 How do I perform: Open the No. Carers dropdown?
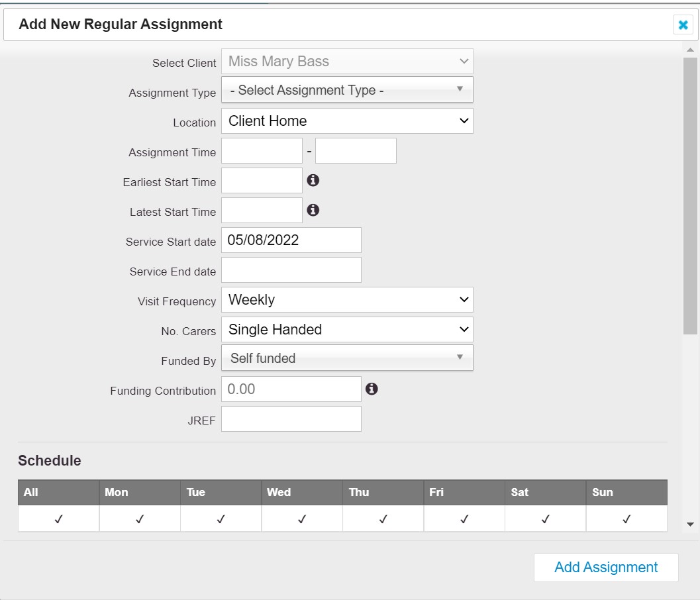click(x=347, y=329)
